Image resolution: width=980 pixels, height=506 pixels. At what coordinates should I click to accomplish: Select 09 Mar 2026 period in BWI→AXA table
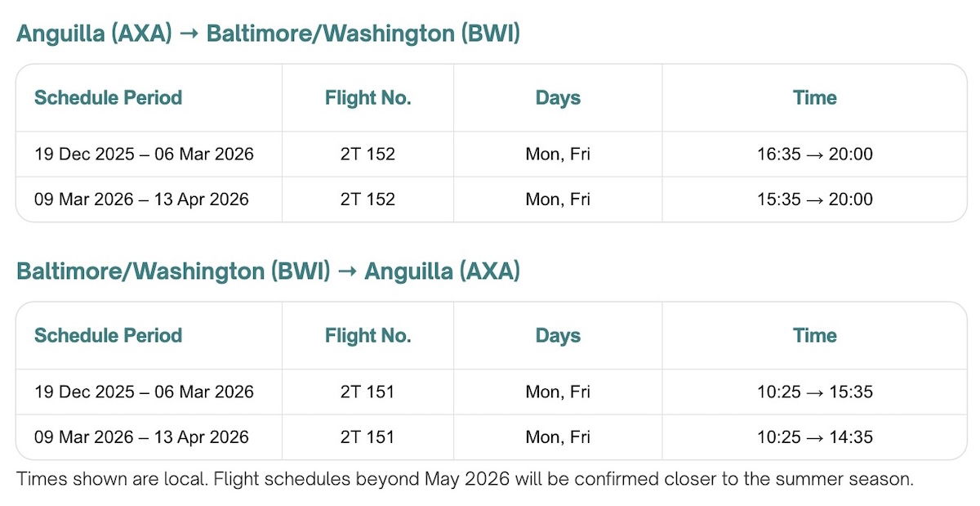coord(141,437)
